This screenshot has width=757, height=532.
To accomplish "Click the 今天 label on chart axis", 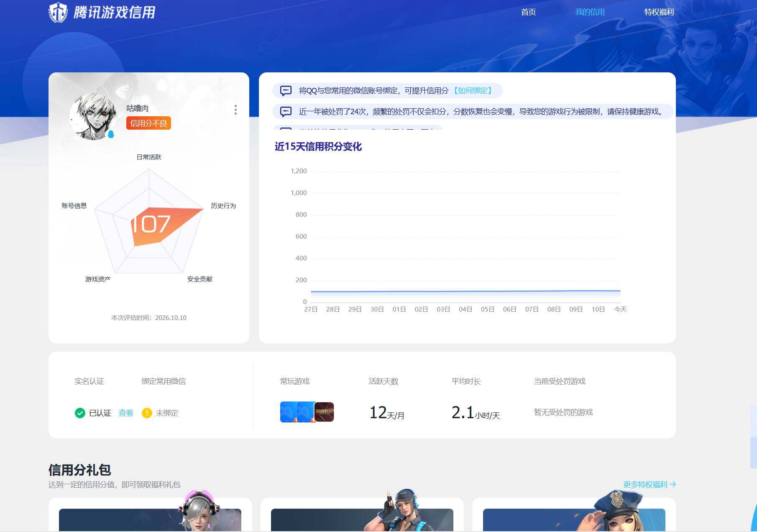I will [x=620, y=309].
